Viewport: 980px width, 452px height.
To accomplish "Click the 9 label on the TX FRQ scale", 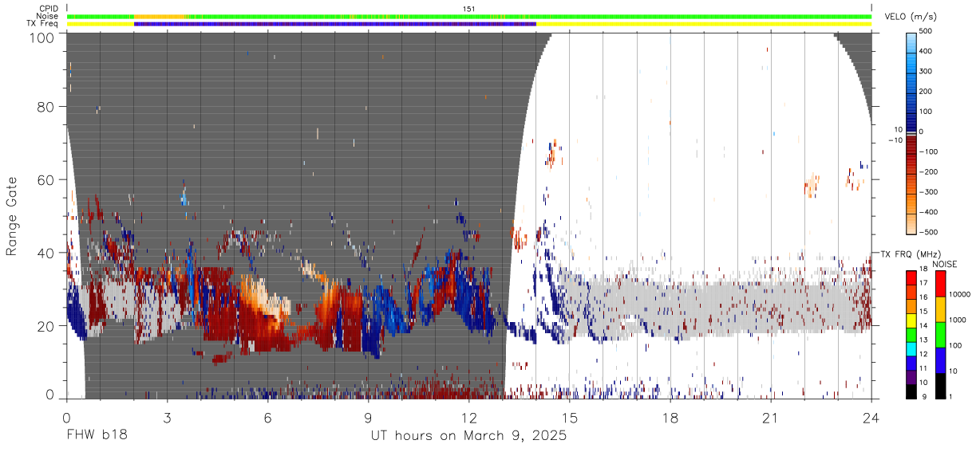I will click(925, 397).
